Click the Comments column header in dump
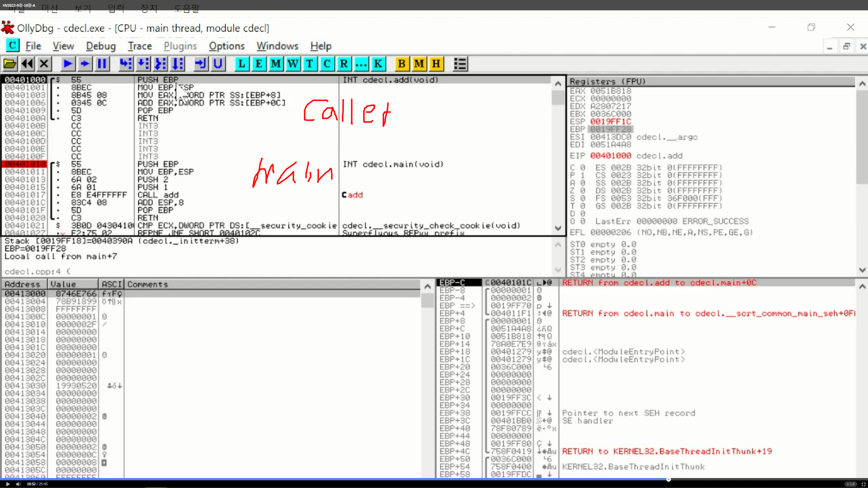Viewport: 868px width, 488px height. point(272,284)
